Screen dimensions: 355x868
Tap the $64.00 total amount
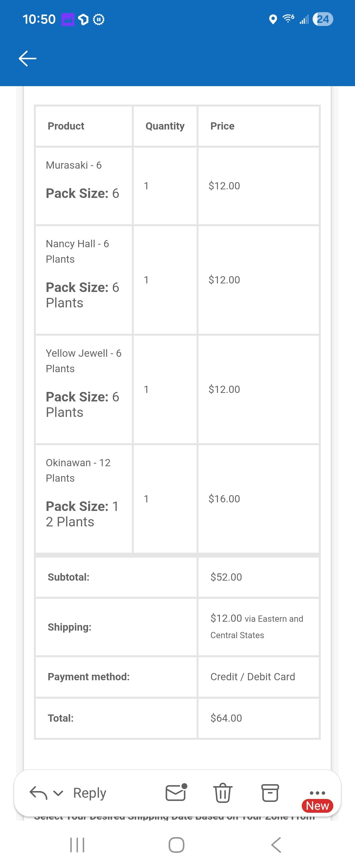coord(226,718)
